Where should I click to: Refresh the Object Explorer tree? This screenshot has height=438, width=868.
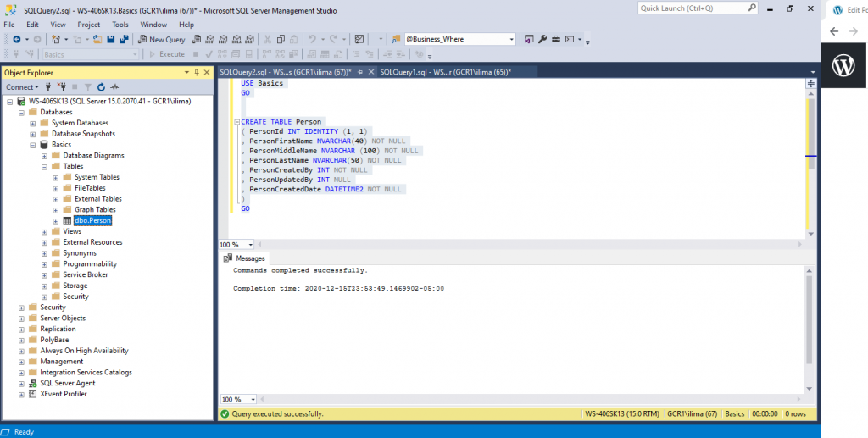[101, 87]
